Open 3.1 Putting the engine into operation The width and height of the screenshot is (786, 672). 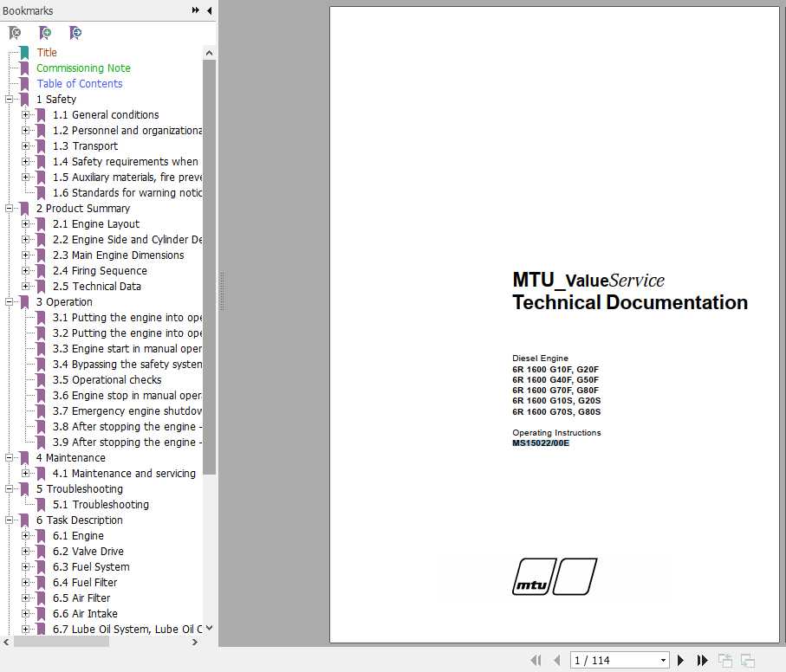[127, 318]
